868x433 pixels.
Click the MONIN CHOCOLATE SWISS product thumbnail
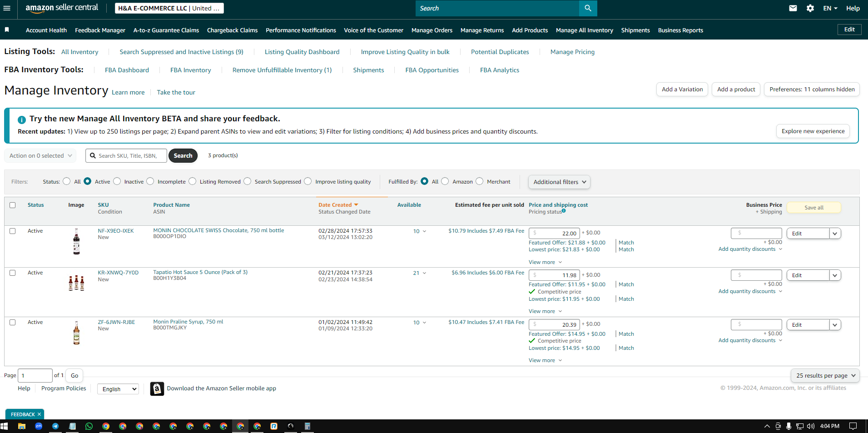click(76, 241)
